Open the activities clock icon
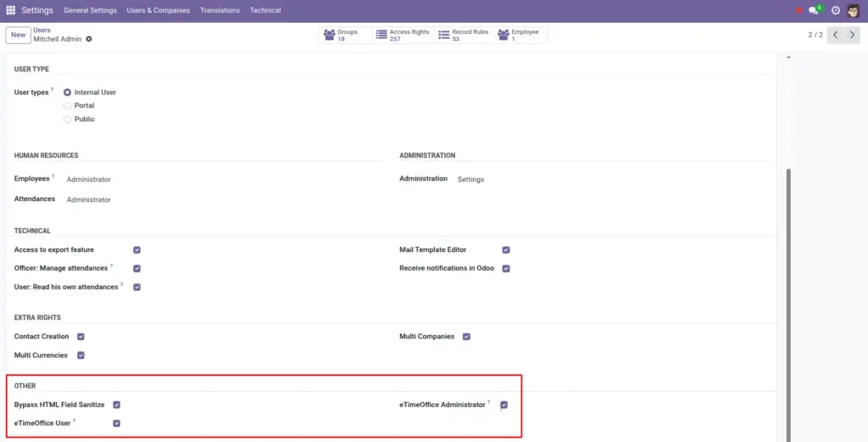Screen dimensions: 868x442 [x=835, y=10]
